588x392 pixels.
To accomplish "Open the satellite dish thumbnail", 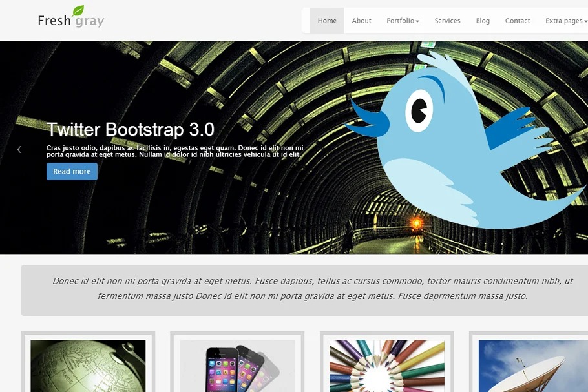I will 533,366.
